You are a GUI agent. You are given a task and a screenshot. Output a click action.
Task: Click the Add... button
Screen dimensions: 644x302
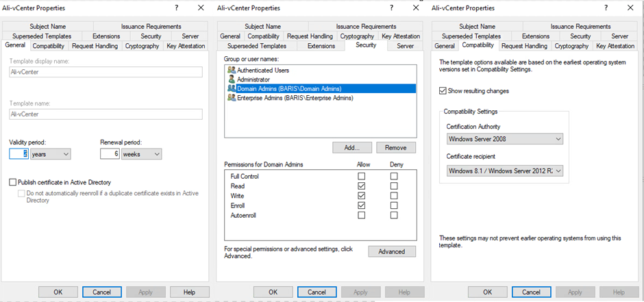coord(352,147)
